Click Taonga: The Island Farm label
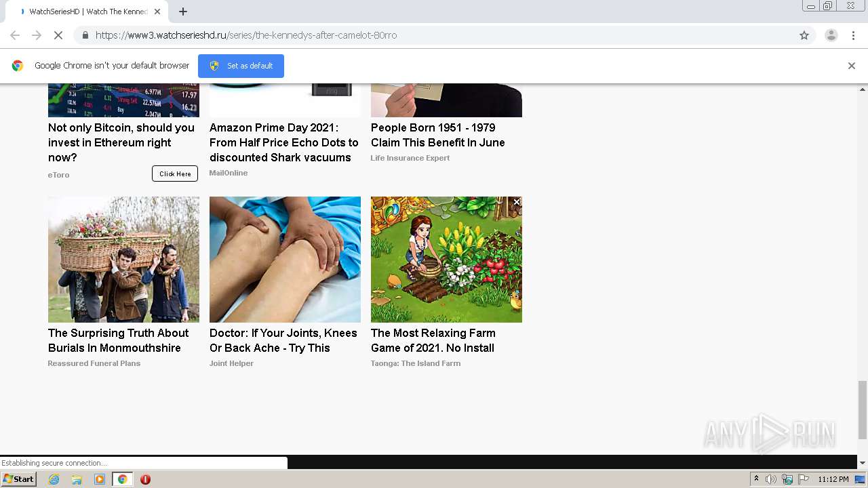Viewport: 868px width, 488px height. point(416,363)
